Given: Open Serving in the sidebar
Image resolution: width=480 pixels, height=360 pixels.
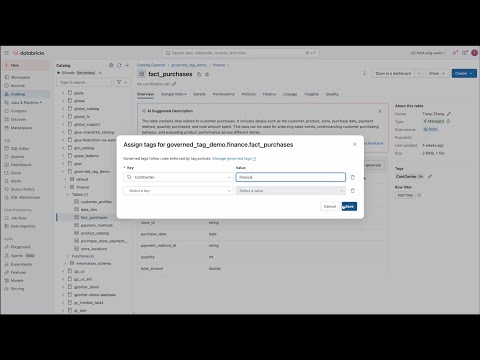Looking at the screenshot, I should click(17, 289).
